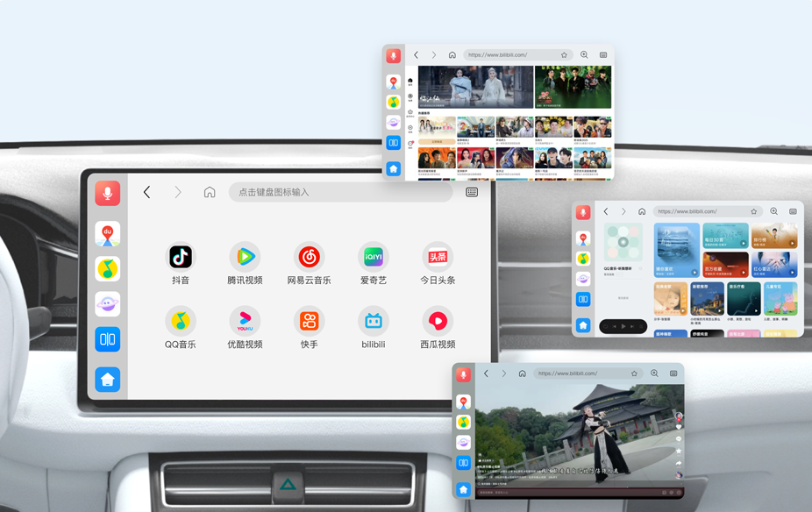Go back in the video-grid bilibili window
Viewport: 812px width, 512px height.
tap(416, 55)
